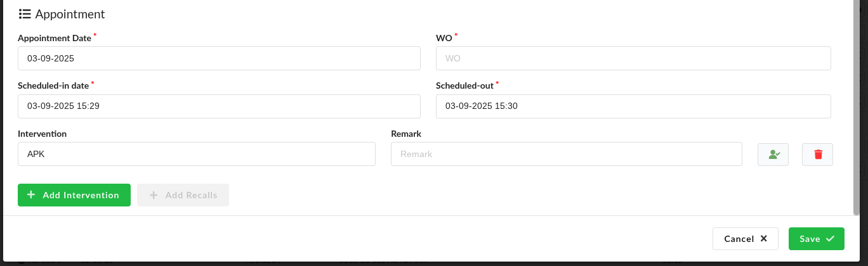Click the list icon beside Appointment heading

coord(25,14)
